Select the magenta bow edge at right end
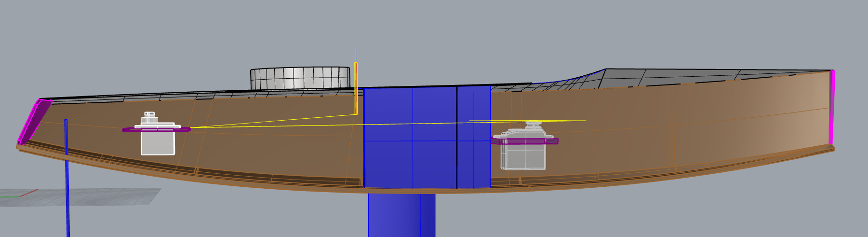The image size is (868, 237). pyautogui.click(x=831, y=109)
